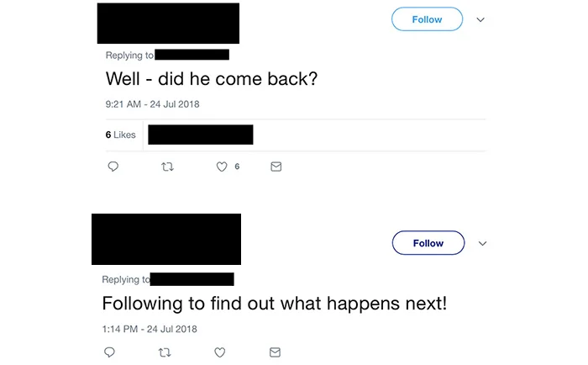
Task: Open the 1:14 PM - 24 Jul 2018 timestamp
Action: click(x=150, y=329)
